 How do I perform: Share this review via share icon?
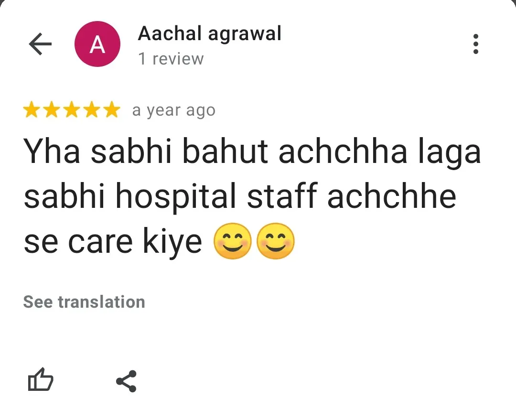[126, 381]
